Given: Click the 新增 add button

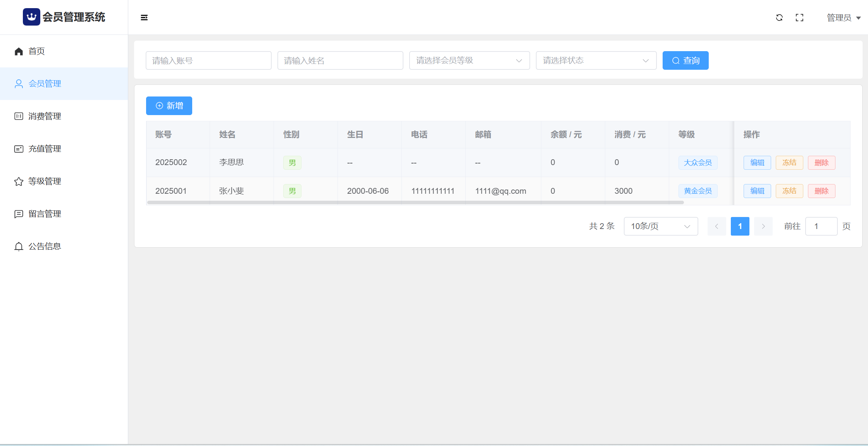Looking at the screenshot, I should click(x=169, y=106).
